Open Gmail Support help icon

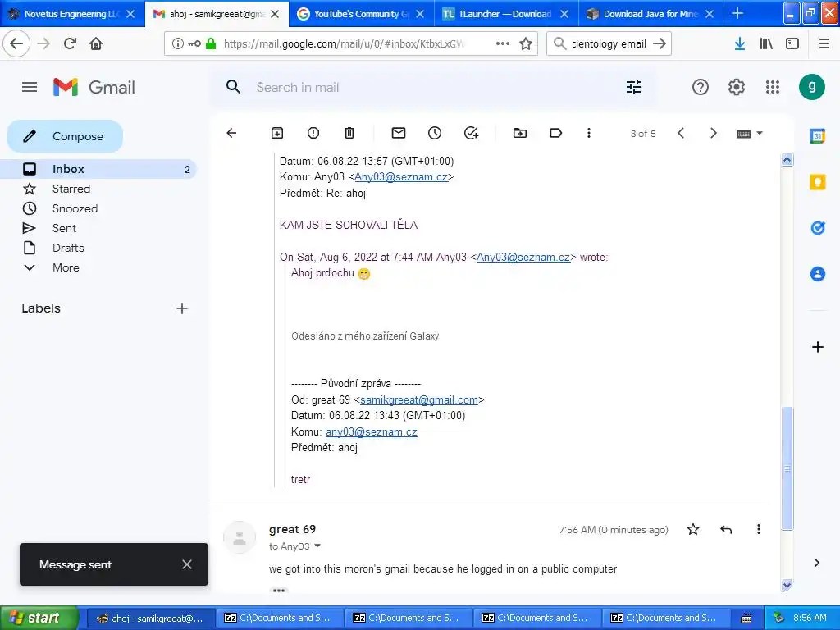pyautogui.click(x=701, y=87)
